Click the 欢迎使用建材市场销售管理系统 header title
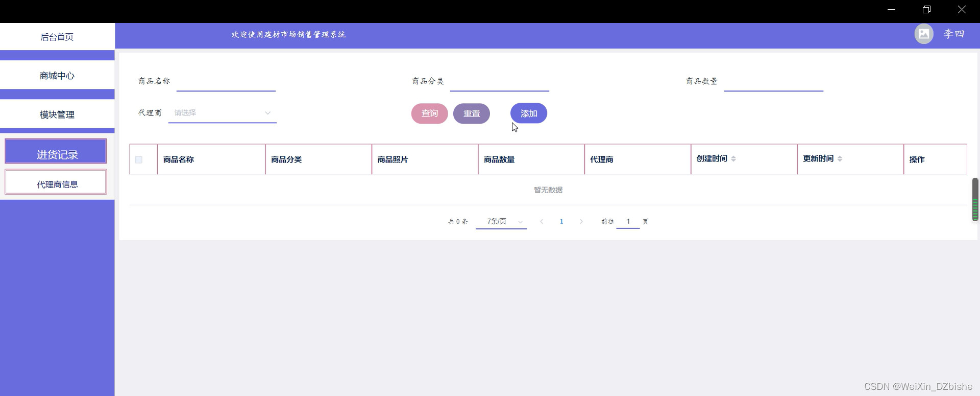This screenshot has width=980, height=396. 288,34
